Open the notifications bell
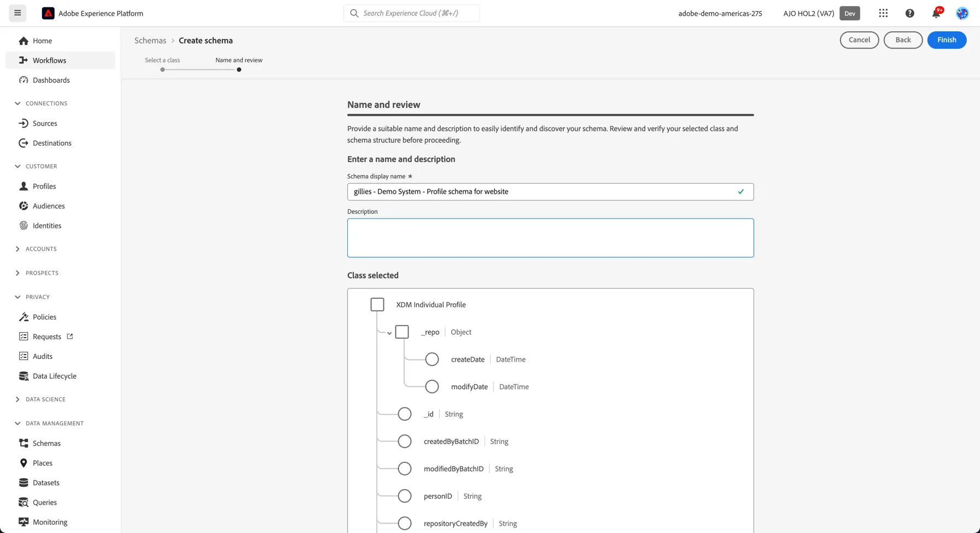The image size is (980, 533). point(936,13)
